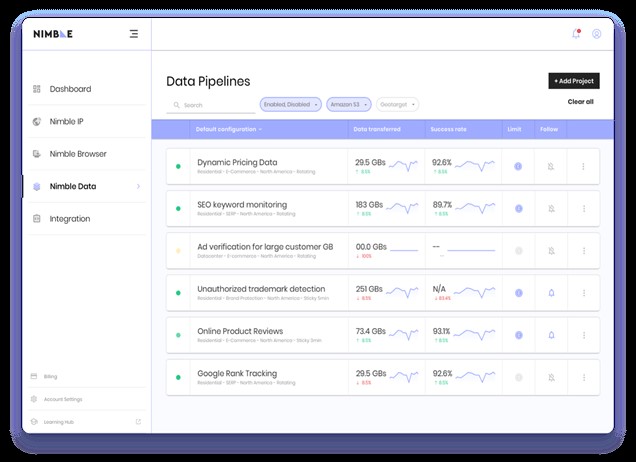Open the Amazon S3 filter dropdown
Screen dimensions: 636x462
tap(348, 104)
